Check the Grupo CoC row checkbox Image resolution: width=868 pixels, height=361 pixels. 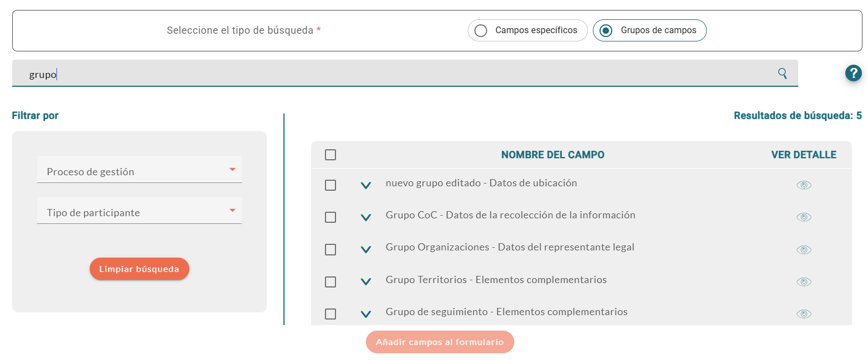[330, 217]
